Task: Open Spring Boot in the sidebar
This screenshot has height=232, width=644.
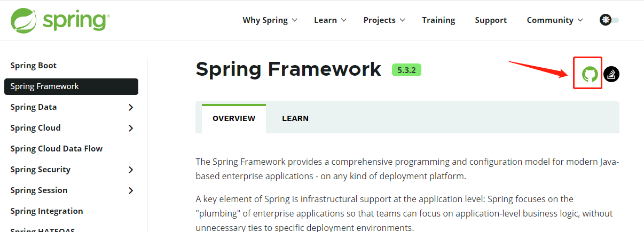Action: [34, 66]
